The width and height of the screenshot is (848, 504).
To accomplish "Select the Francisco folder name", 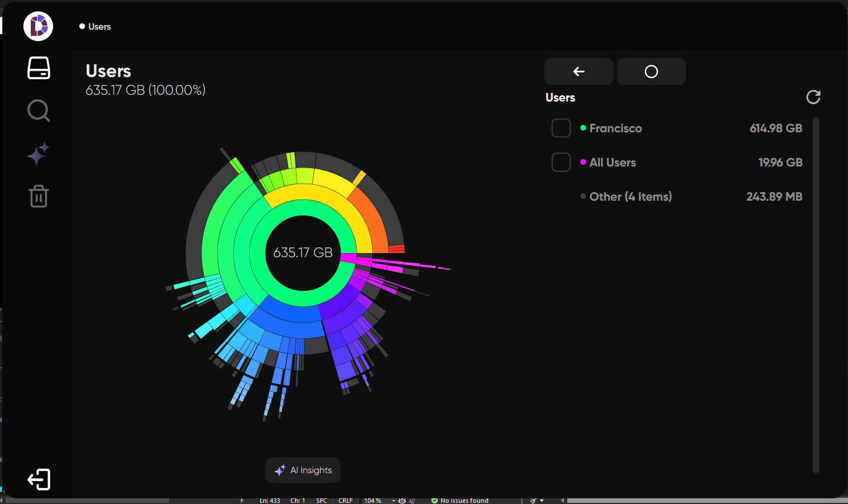I will tap(615, 128).
